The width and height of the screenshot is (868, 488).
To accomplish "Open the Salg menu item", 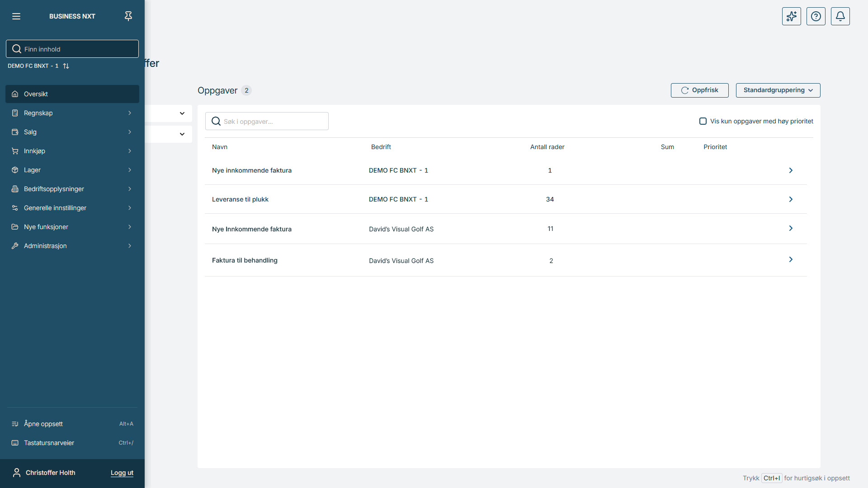I will 30,132.
